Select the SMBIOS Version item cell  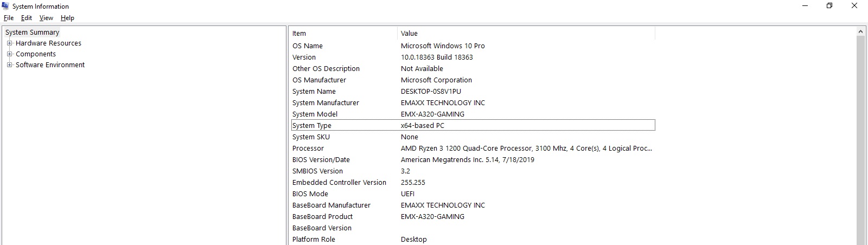[x=317, y=171]
